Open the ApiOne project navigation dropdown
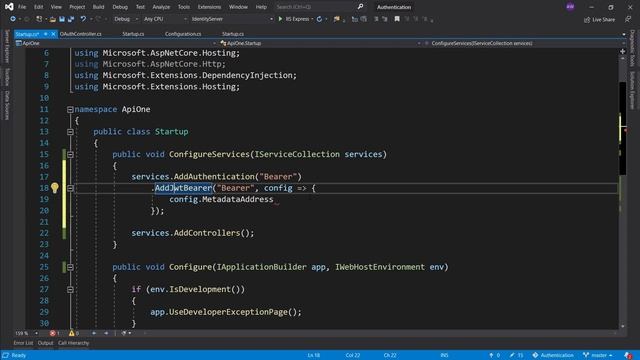The width and height of the screenshot is (640, 360). 116,43
